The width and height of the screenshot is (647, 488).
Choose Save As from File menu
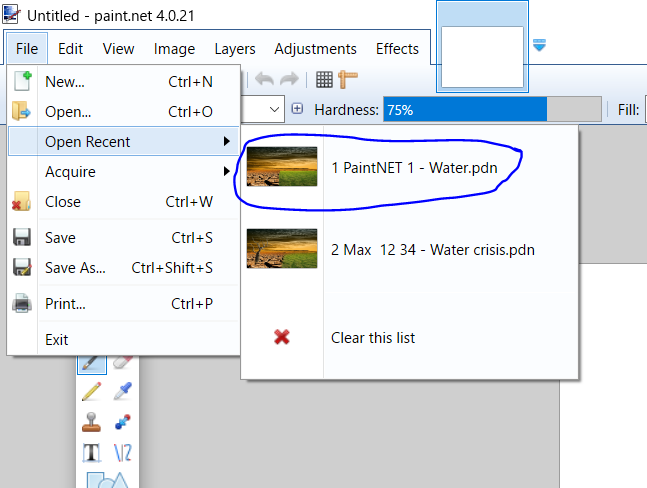(x=76, y=268)
